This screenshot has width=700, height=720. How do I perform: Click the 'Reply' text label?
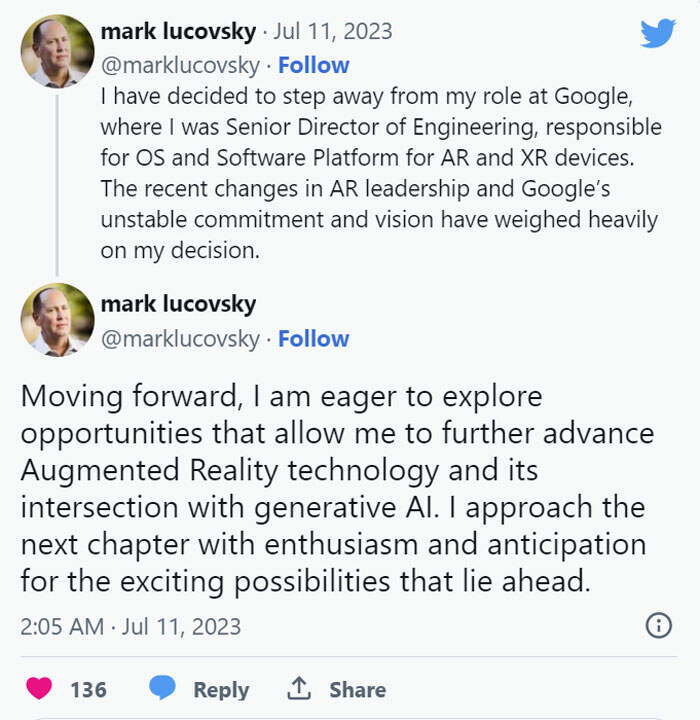(220, 689)
